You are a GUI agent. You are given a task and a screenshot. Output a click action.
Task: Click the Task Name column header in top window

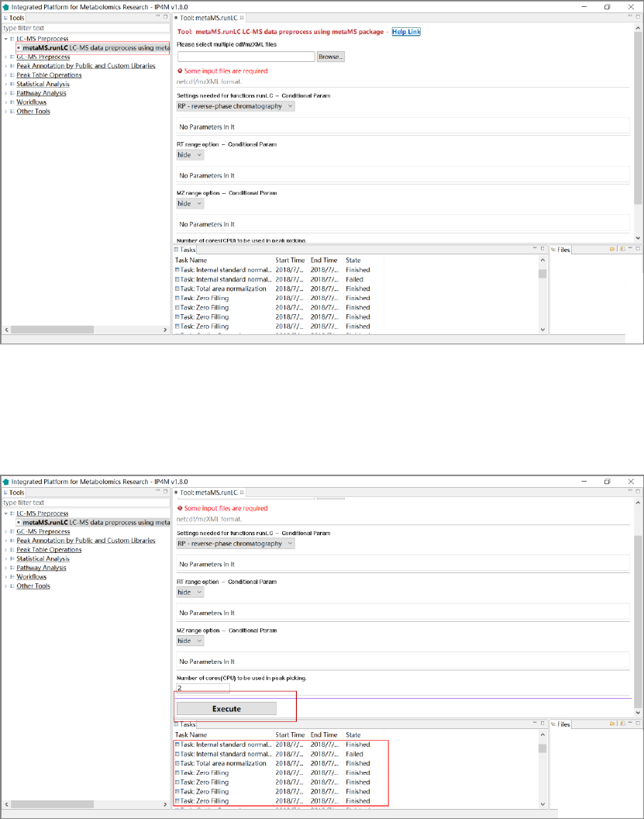[191, 260]
